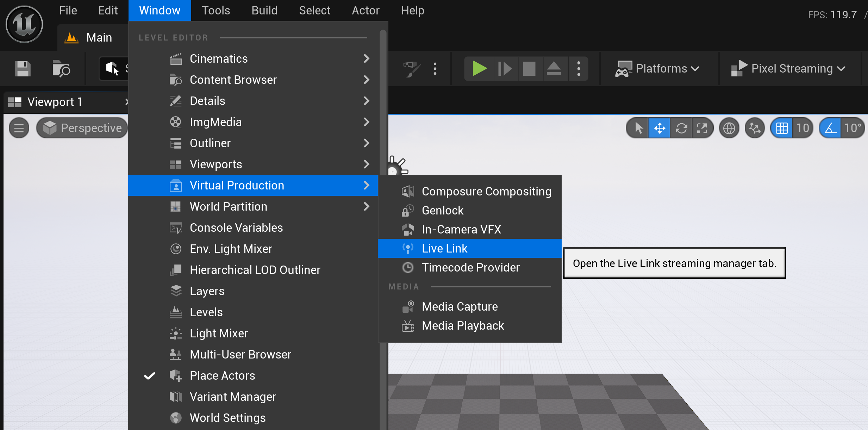Open Composure Compositing

click(470, 191)
